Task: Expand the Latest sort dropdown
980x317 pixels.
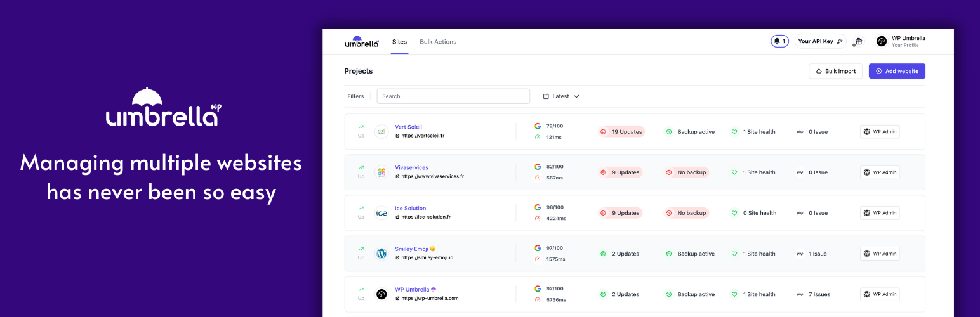Action: [561, 96]
